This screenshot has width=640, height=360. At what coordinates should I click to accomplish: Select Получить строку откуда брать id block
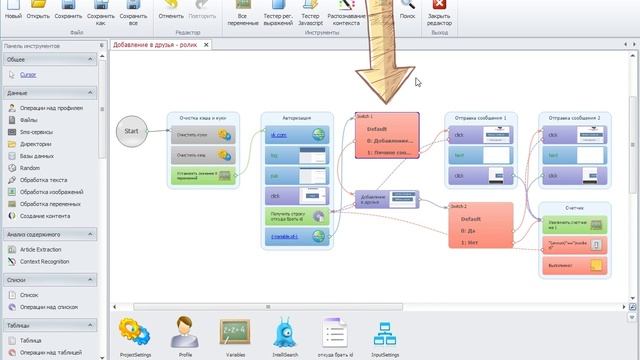pos(297,216)
